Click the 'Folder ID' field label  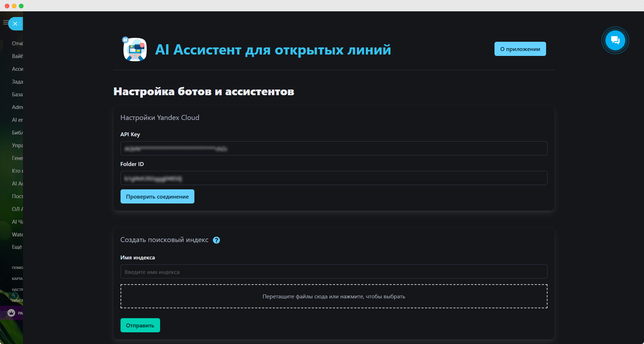pos(132,164)
